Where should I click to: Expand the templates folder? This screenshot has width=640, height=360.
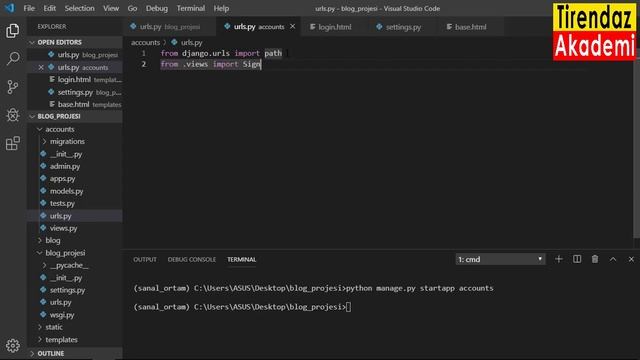(x=75, y=340)
